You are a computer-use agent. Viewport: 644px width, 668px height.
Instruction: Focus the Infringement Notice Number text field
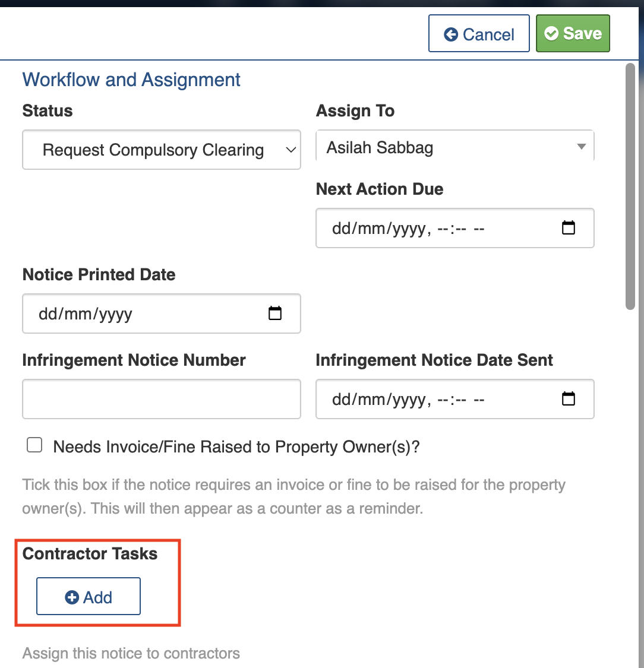pyautogui.click(x=161, y=399)
